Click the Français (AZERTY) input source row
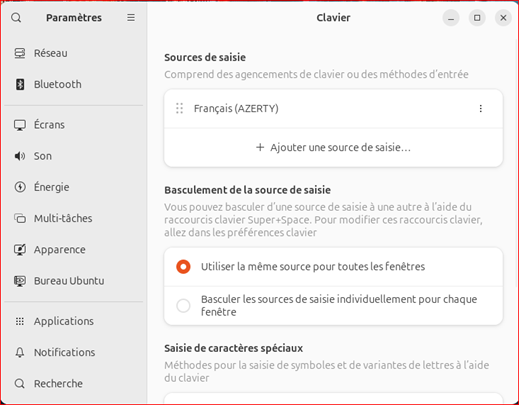Screen dimensions: 519x405 tap(333, 109)
